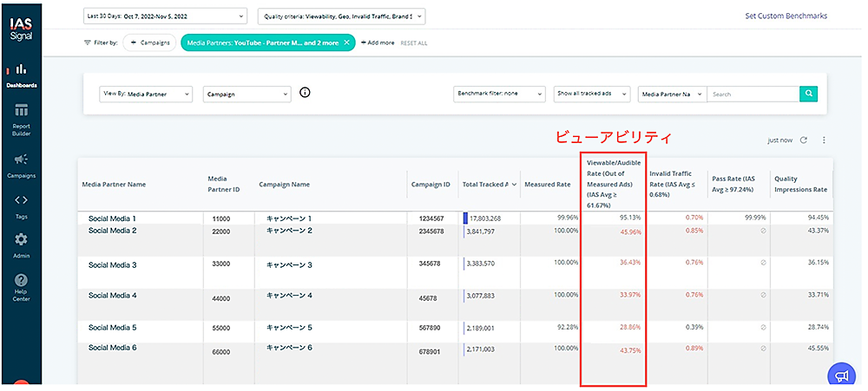
Task: Refresh the table with reload icon
Action: pyautogui.click(x=804, y=140)
